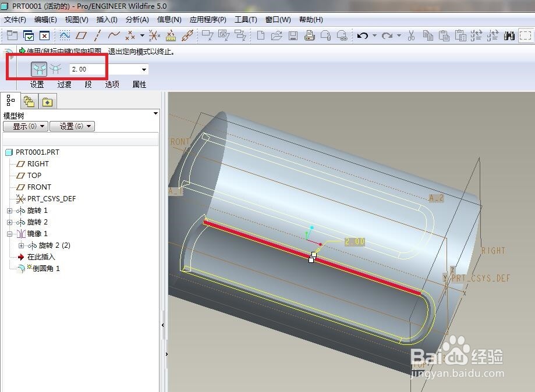
Task: Switch to the Folder Browser navigator tab
Action: point(29,102)
